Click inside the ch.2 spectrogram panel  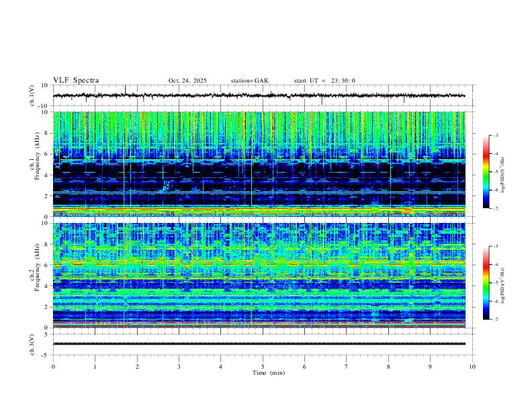pyautogui.click(x=259, y=275)
